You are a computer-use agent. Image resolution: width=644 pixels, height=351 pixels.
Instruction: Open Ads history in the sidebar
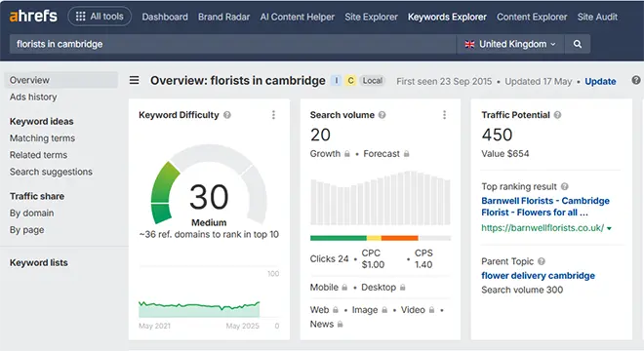(x=33, y=97)
